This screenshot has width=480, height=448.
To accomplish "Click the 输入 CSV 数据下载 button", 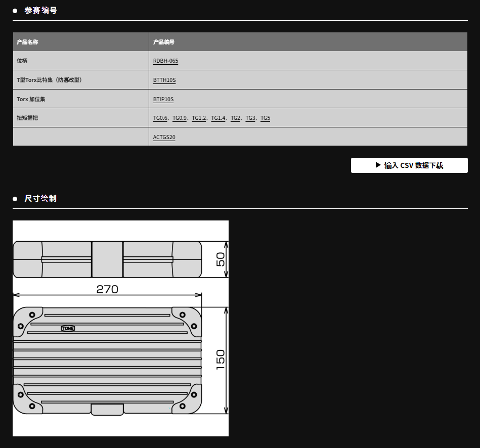I will [x=409, y=165].
